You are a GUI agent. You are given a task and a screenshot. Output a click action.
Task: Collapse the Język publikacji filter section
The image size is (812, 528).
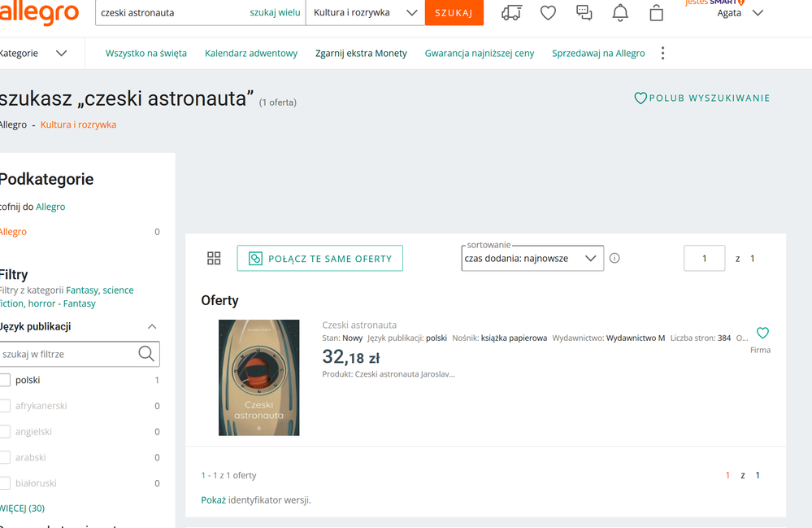152,326
